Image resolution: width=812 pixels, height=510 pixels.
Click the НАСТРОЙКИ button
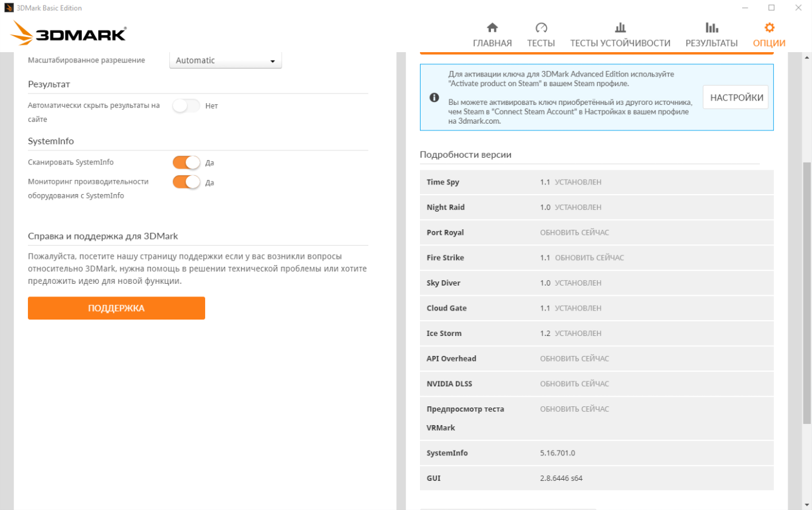point(736,98)
